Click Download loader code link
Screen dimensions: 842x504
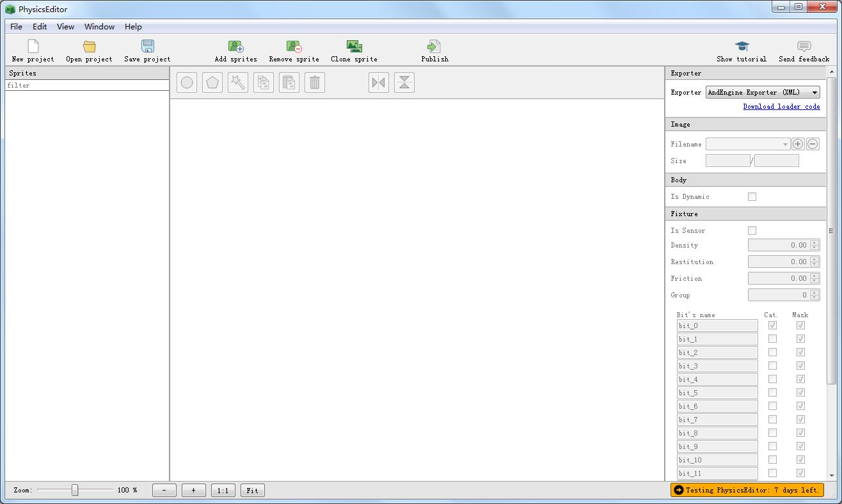point(781,107)
